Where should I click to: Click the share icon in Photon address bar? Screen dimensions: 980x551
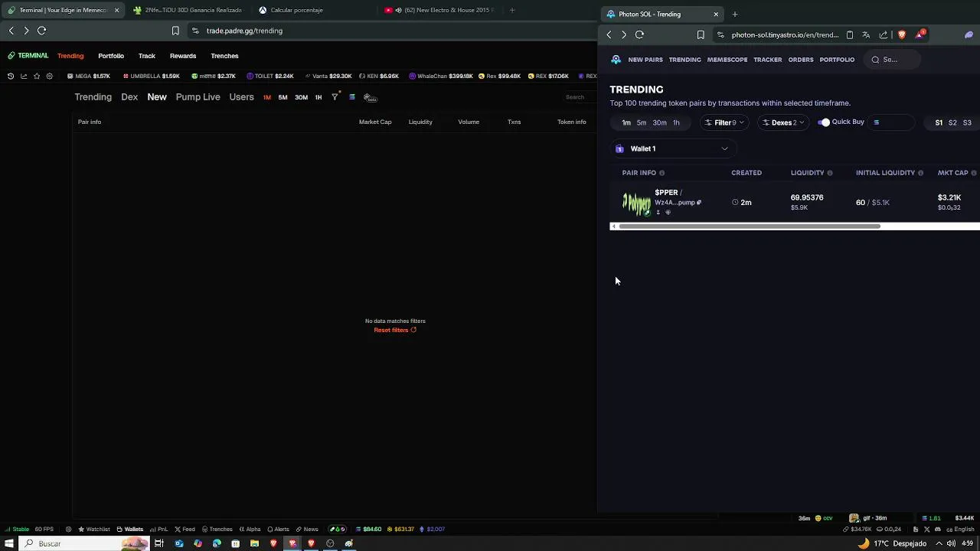tap(884, 34)
